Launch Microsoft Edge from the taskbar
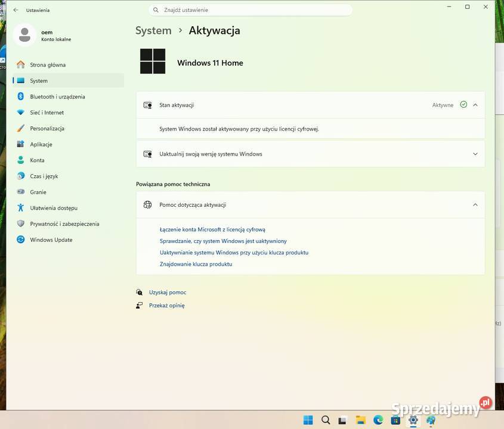Screen dimensions: 504x429 [378, 419]
